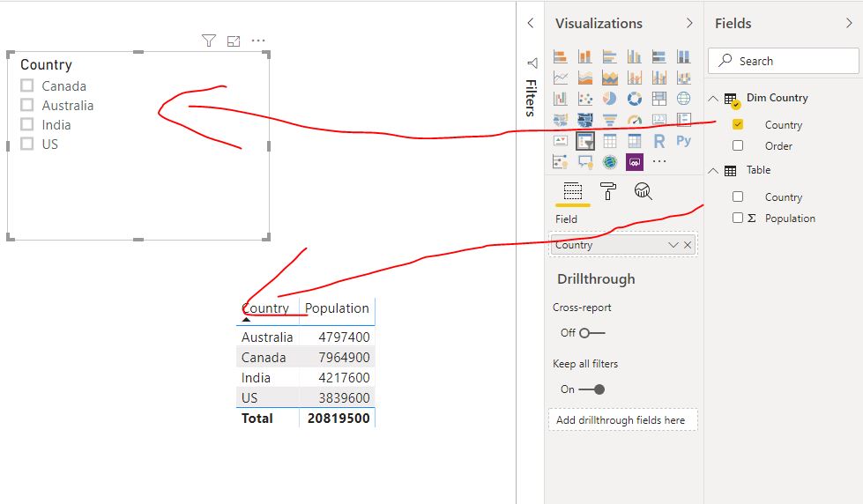The width and height of the screenshot is (863, 504).
Task: Click inside the Fields Search box
Action: (783, 61)
